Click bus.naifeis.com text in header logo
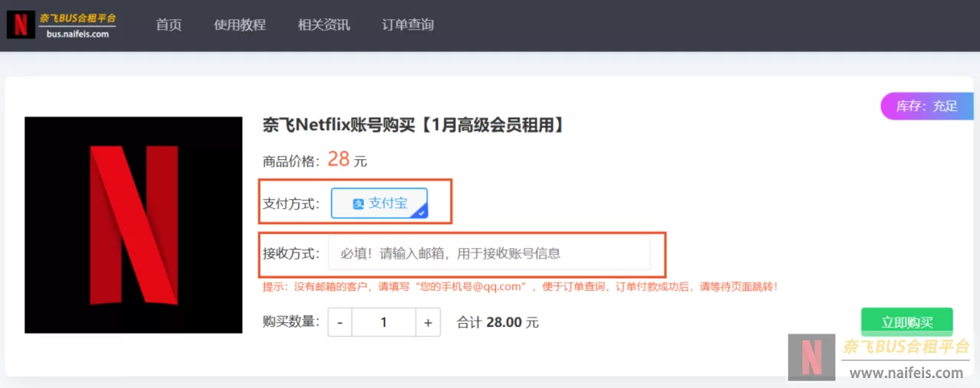 tap(77, 34)
